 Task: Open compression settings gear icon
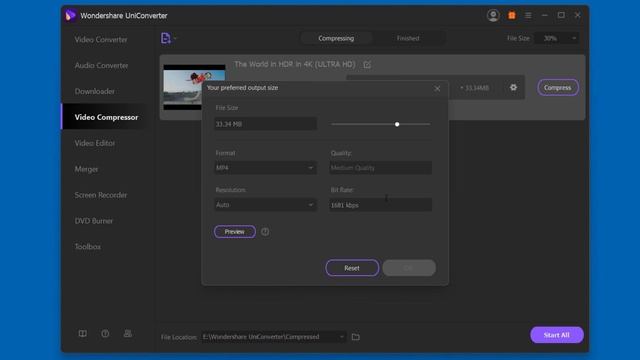tap(513, 87)
